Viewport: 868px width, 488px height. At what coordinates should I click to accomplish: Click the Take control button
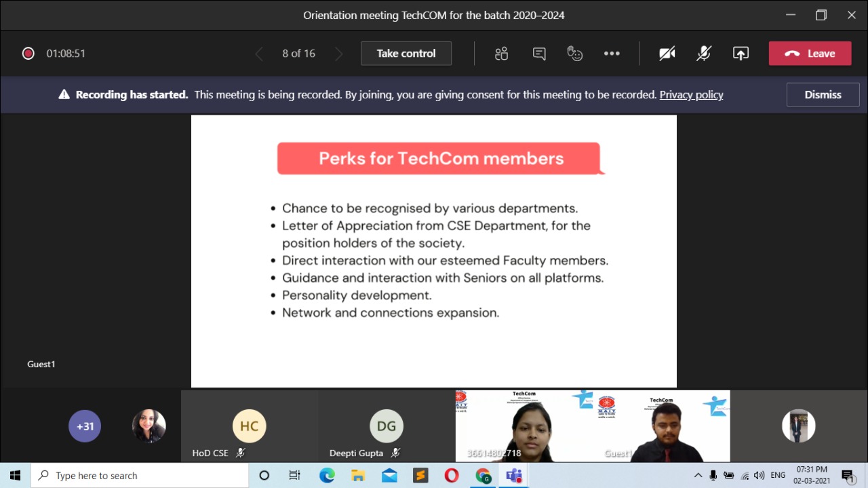(x=406, y=54)
